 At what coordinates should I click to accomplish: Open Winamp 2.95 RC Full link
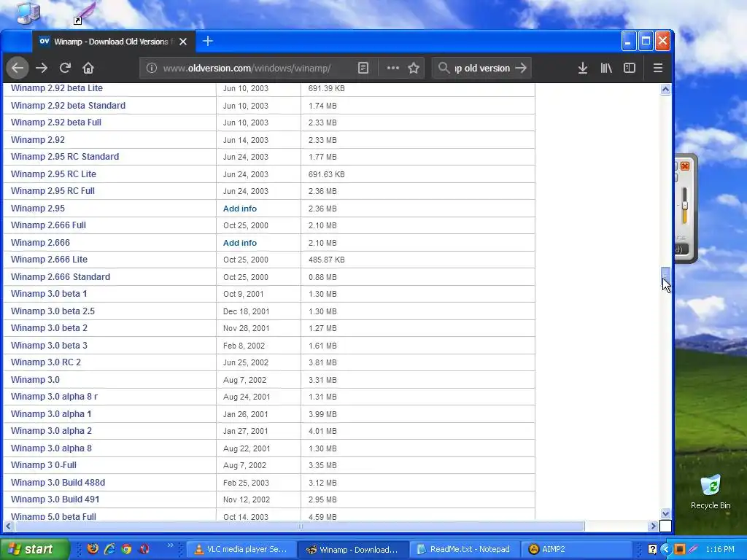point(53,191)
